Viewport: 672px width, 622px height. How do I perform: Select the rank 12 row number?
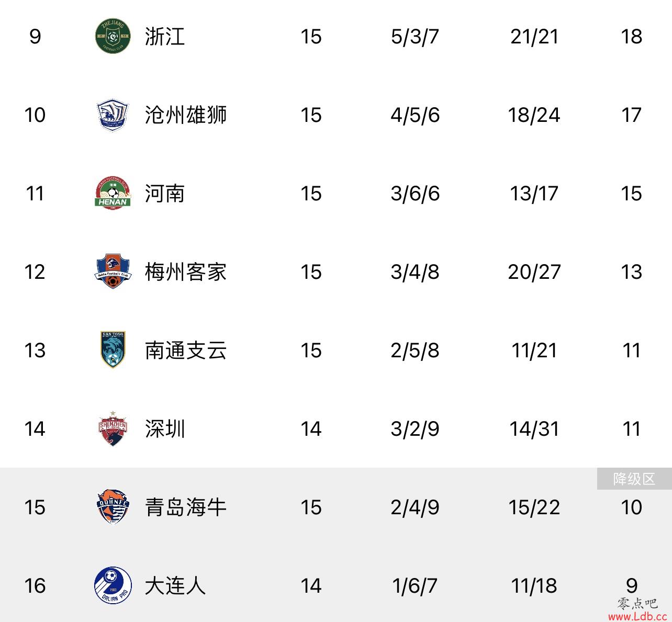[35, 272]
